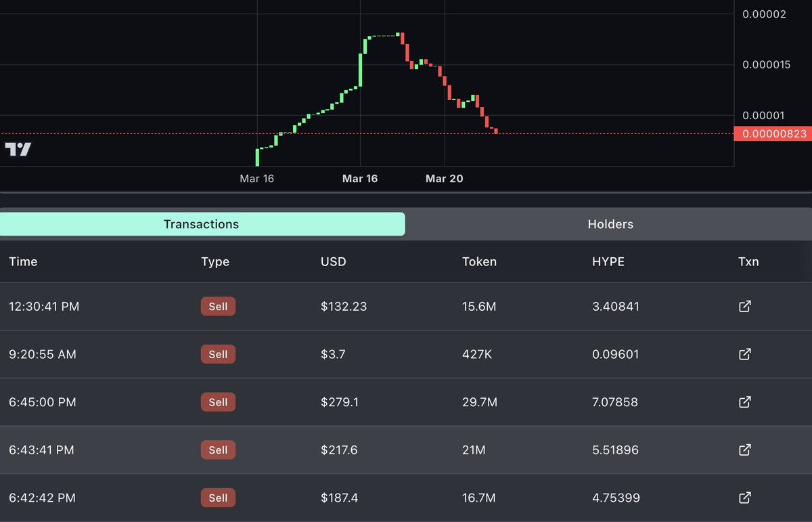Click the Sell badge for $187.4 row
Screen dimensions: 812x522
[218, 498]
